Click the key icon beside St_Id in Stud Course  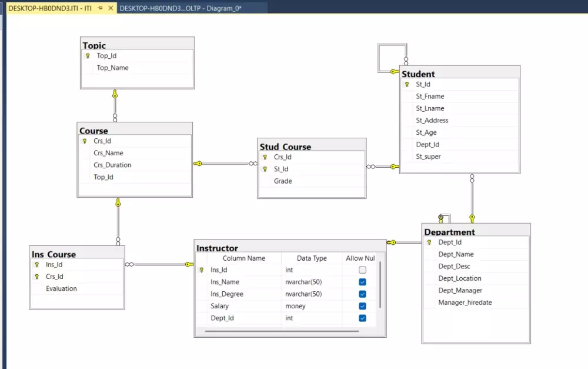point(264,169)
